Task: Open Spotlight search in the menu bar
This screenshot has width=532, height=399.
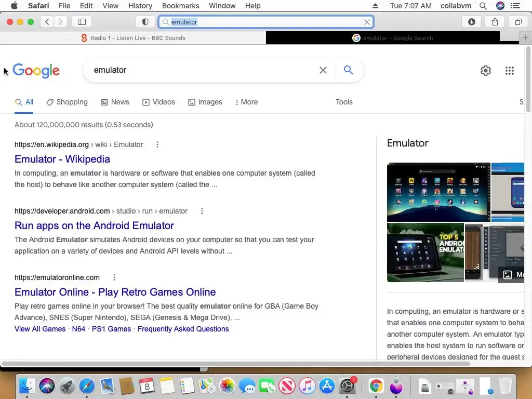Action: point(483,6)
